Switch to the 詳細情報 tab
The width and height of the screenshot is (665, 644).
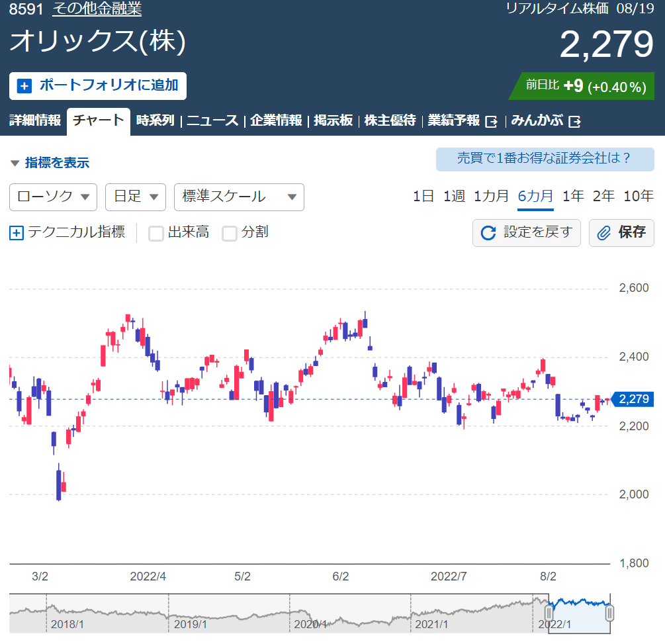click(35, 120)
